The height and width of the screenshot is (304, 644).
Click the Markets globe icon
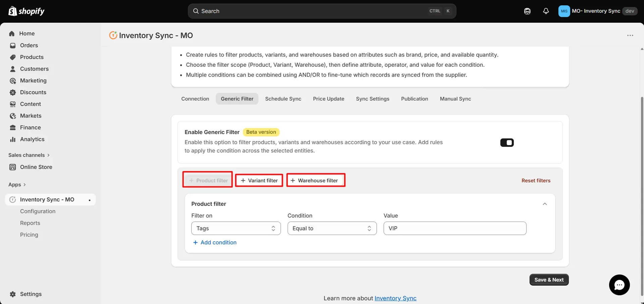click(13, 116)
